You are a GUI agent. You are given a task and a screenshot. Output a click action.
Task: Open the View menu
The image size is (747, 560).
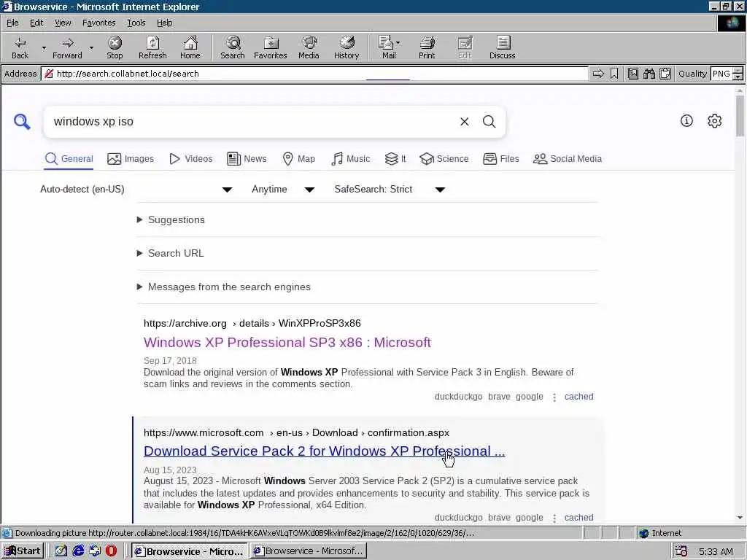(x=63, y=23)
